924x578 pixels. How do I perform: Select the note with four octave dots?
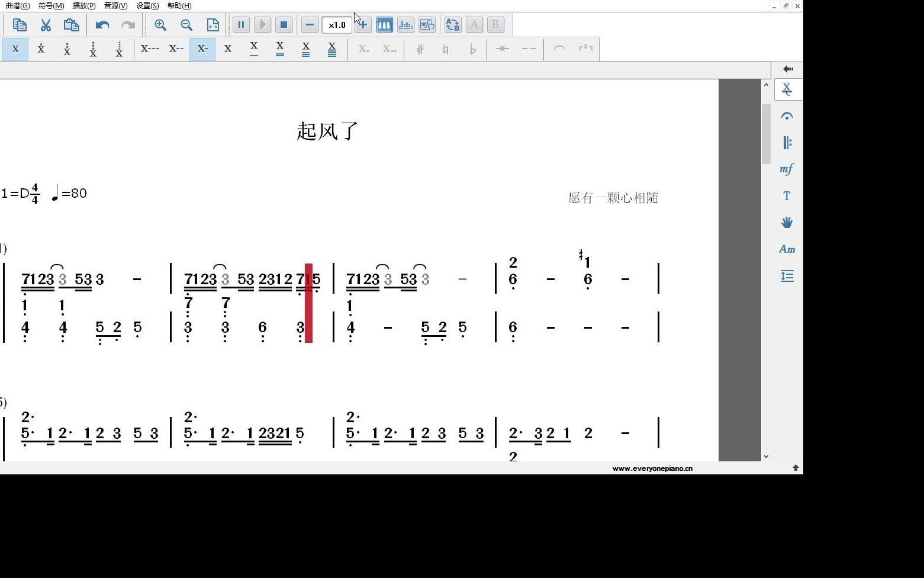point(119,49)
